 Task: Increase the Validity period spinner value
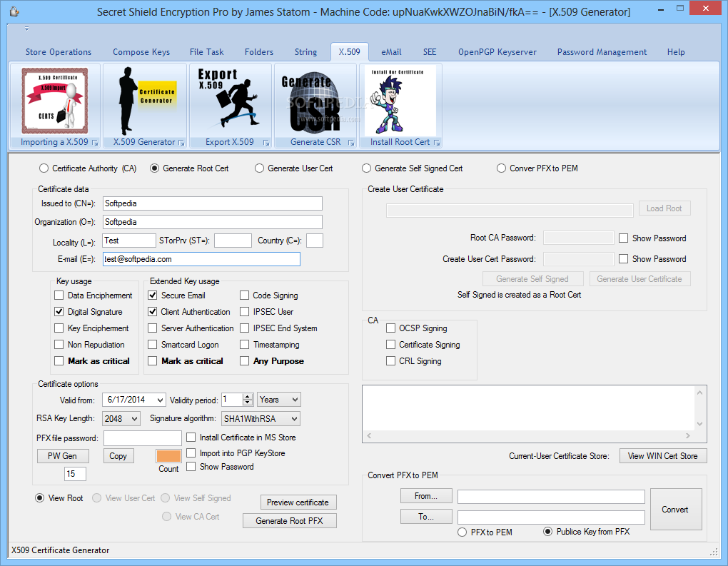[248, 397]
